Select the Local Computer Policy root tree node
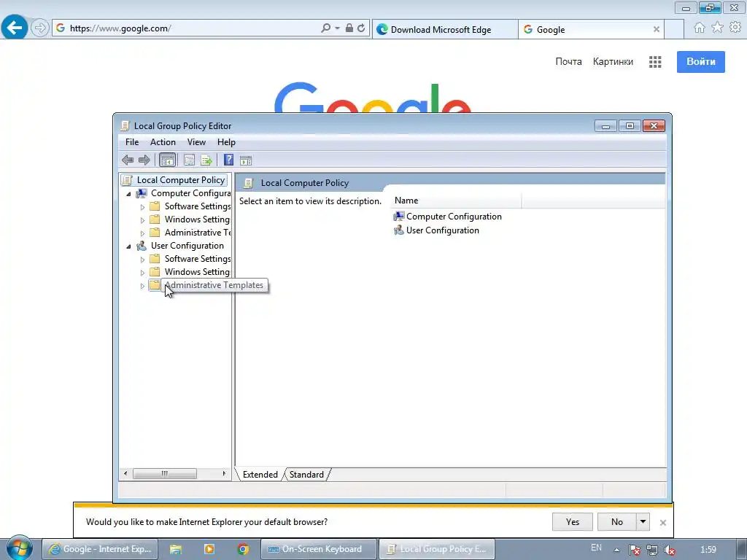 pyautogui.click(x=174, y=180)
